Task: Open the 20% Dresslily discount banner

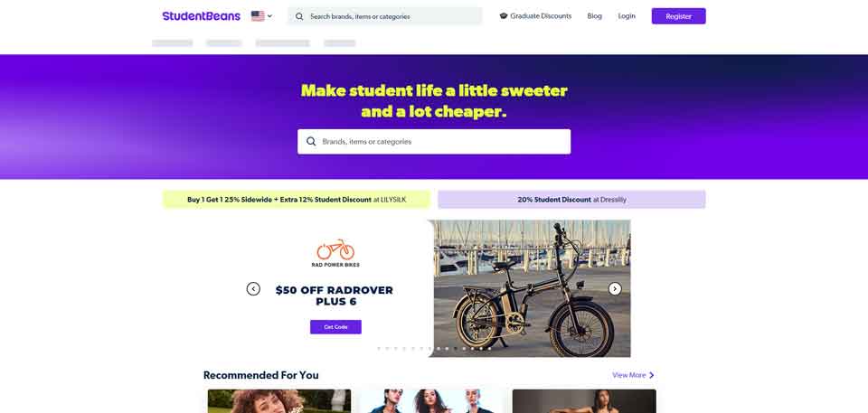Action: point(571,200)
